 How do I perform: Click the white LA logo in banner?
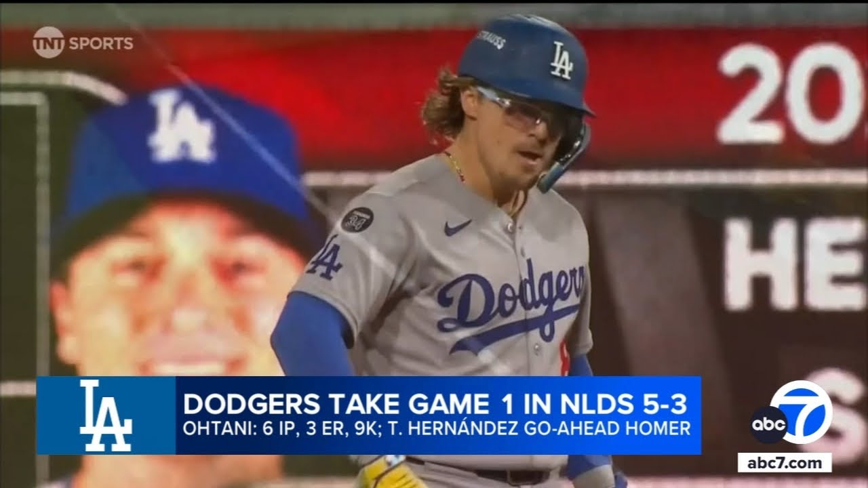point(105,415)
